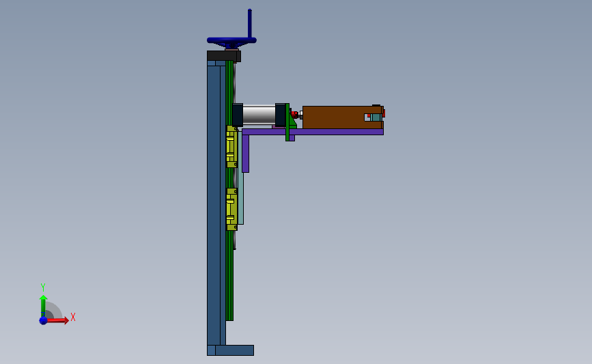Select the blue base foot plate
This screenshot has width=592, height=364.
(x=230, y=350)
